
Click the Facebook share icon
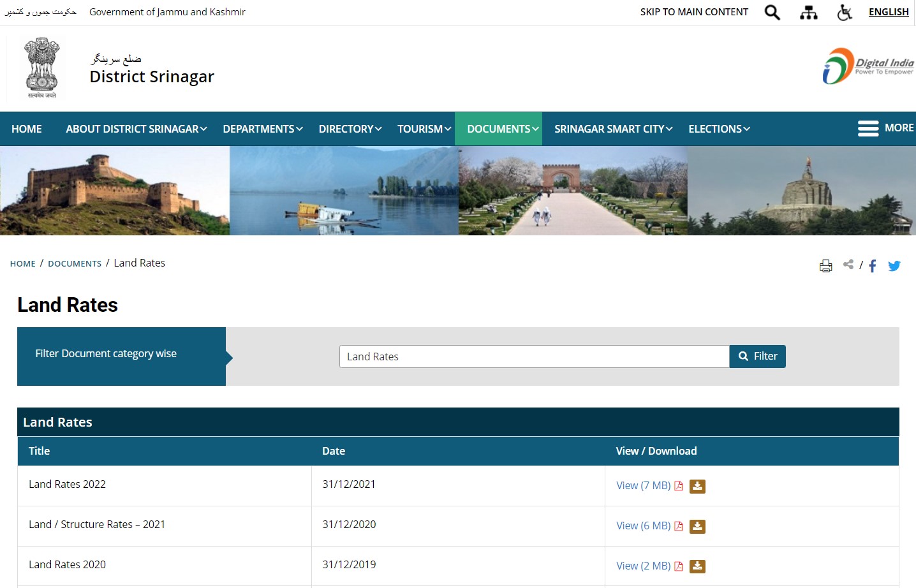(872, 266)
